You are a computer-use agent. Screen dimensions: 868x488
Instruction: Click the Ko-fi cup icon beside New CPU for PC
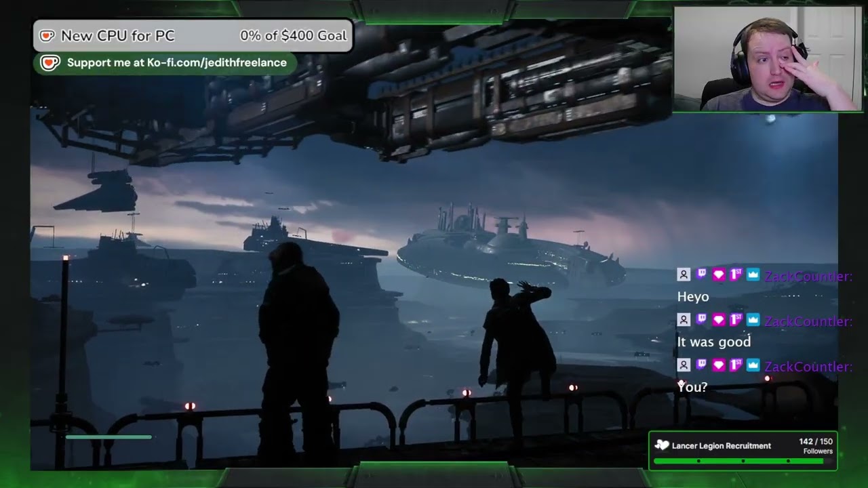click(x=47, y=36)
